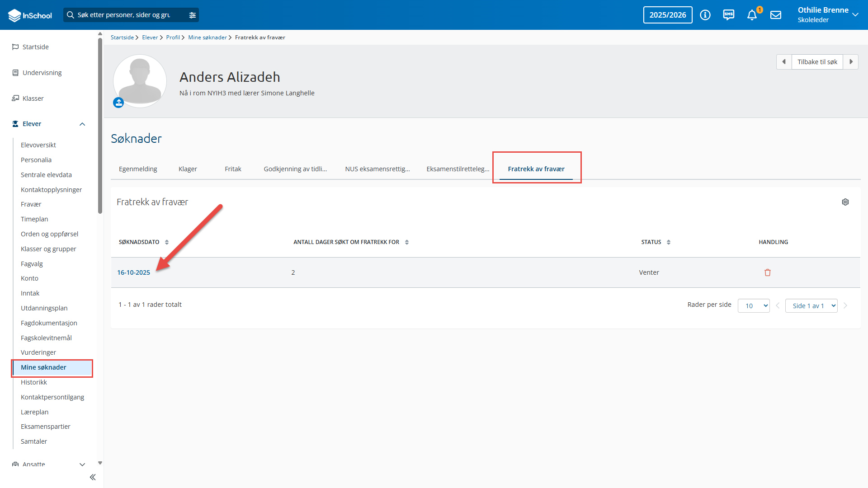Open table settings gear icon
Image resolution: width=868 pixels, height=488 pixels.
click(845, 202)
